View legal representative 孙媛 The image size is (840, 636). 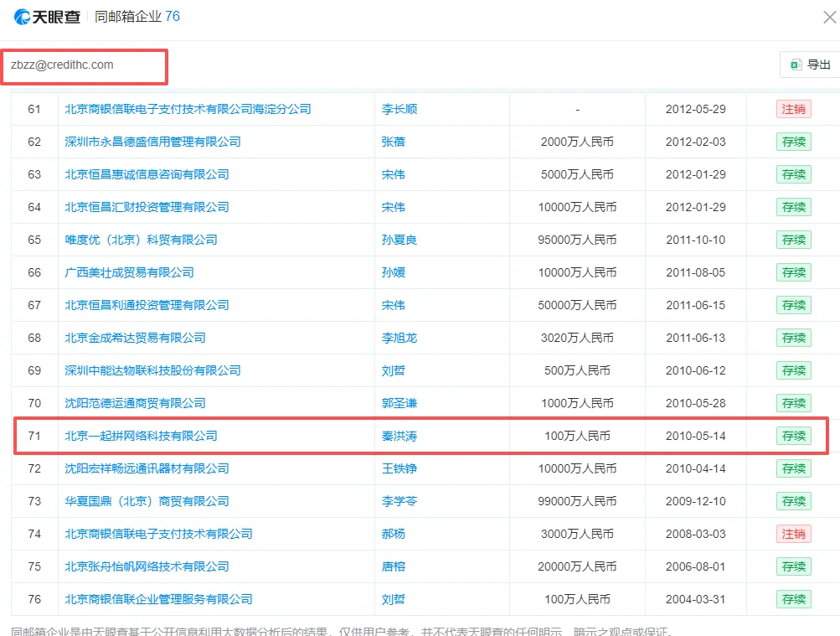click(x=394, y=272)
